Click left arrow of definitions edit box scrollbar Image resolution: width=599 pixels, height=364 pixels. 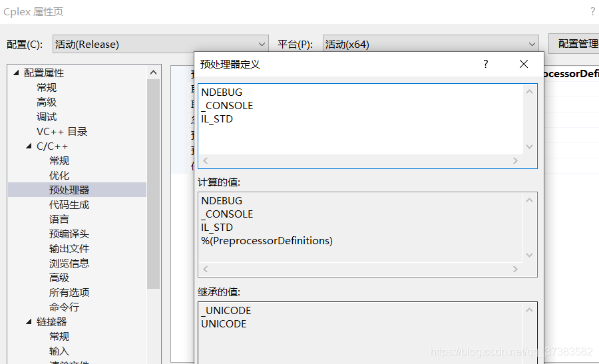click(206, 161)
